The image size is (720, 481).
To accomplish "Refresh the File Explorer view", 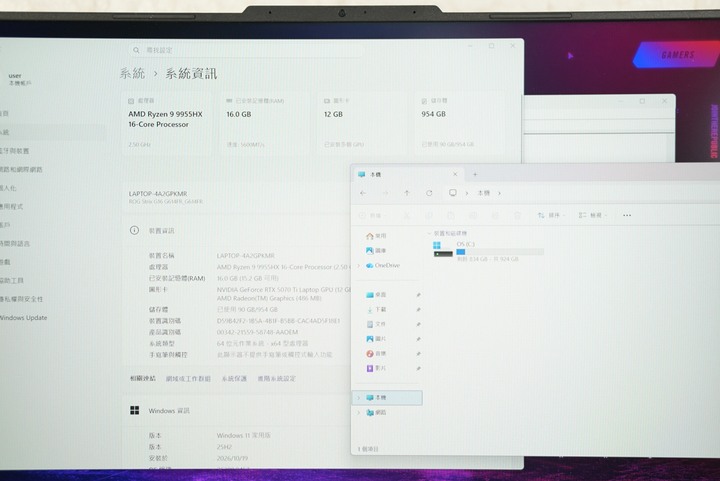I will (x=429, y=193).
